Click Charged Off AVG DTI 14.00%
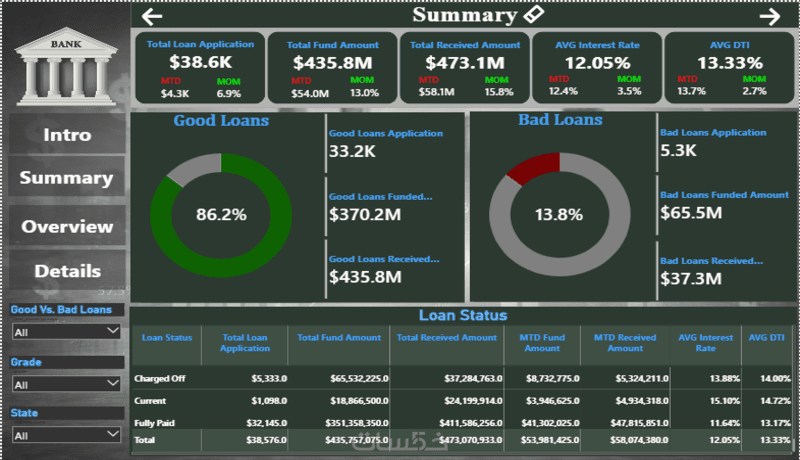This screenshot has height=460, width=800. point(776,378)
